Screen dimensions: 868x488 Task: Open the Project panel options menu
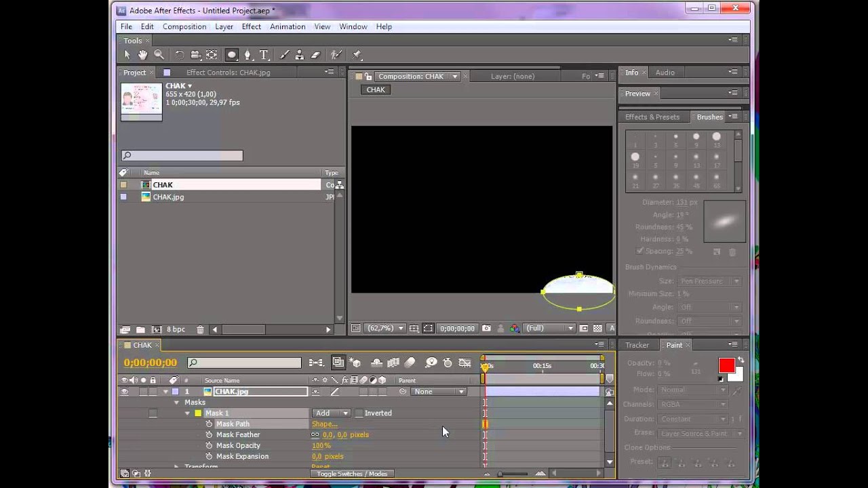coord(330,73)
